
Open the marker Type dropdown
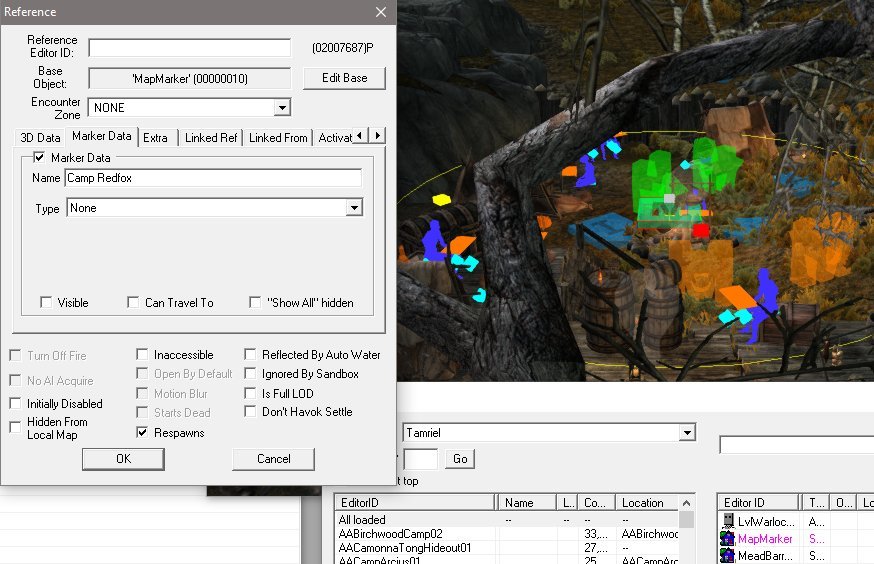[x=354, y=208]
